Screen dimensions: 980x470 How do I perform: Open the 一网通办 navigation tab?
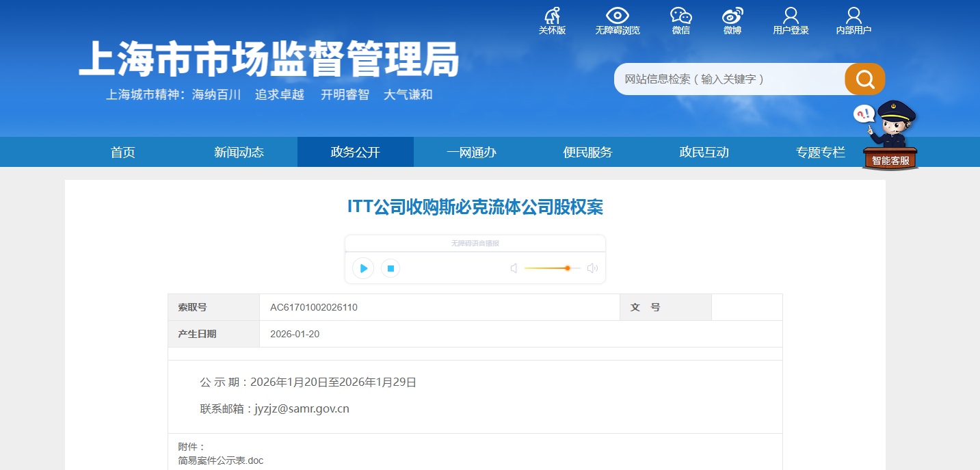pyautogui.click(x=472, y=152)
